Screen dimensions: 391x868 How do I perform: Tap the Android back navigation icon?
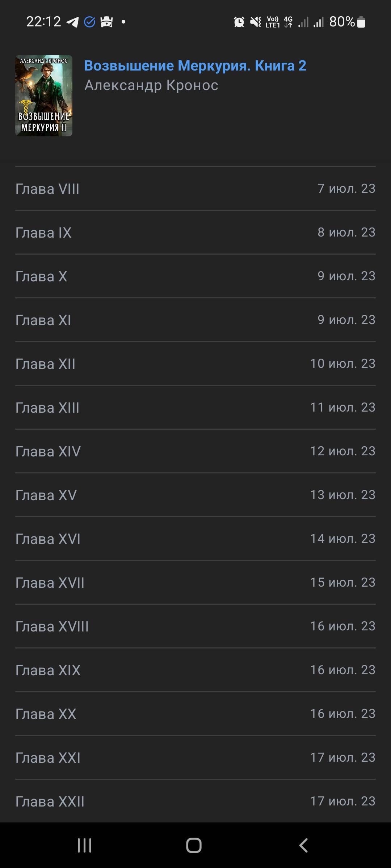click(x=303, y=845)
